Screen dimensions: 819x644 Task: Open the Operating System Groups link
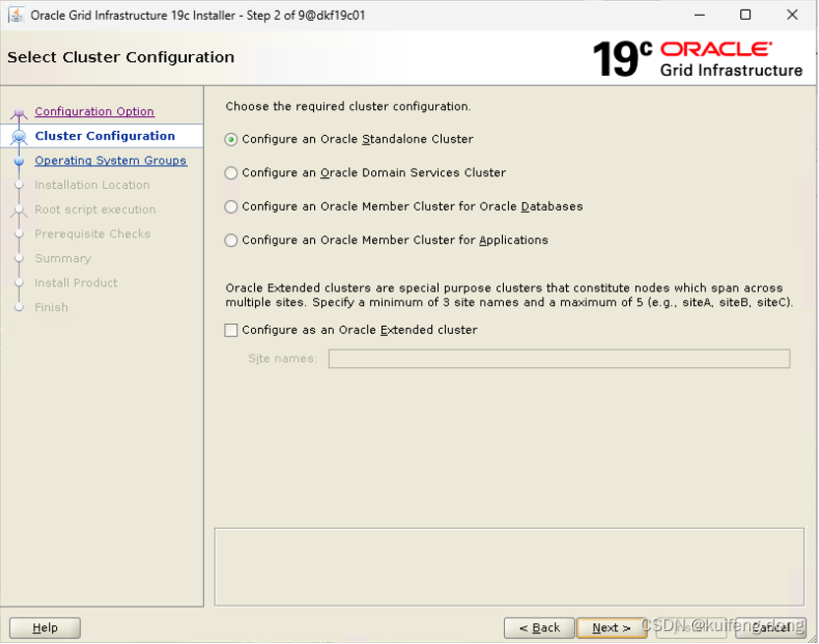click(x=110, y=161)
